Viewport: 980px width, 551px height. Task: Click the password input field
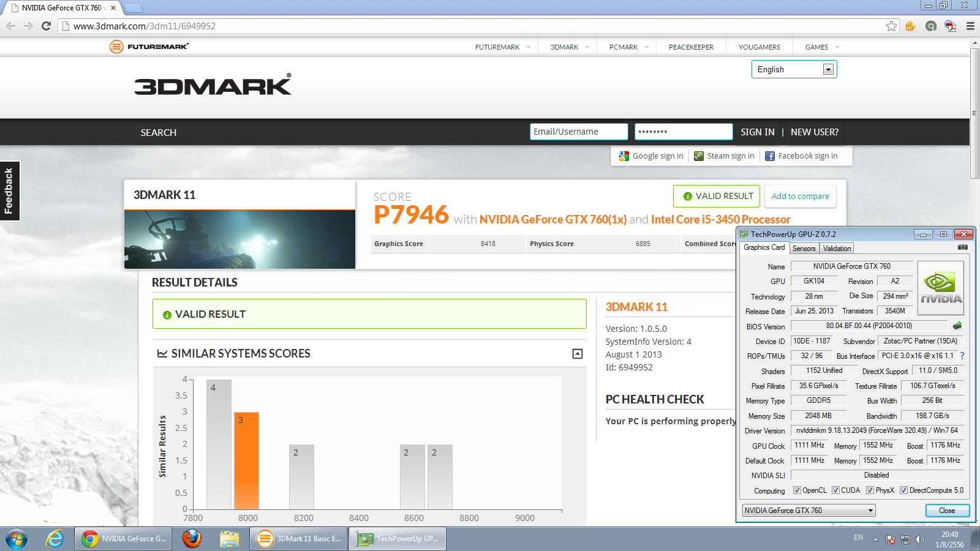click(x=684, y=132)
